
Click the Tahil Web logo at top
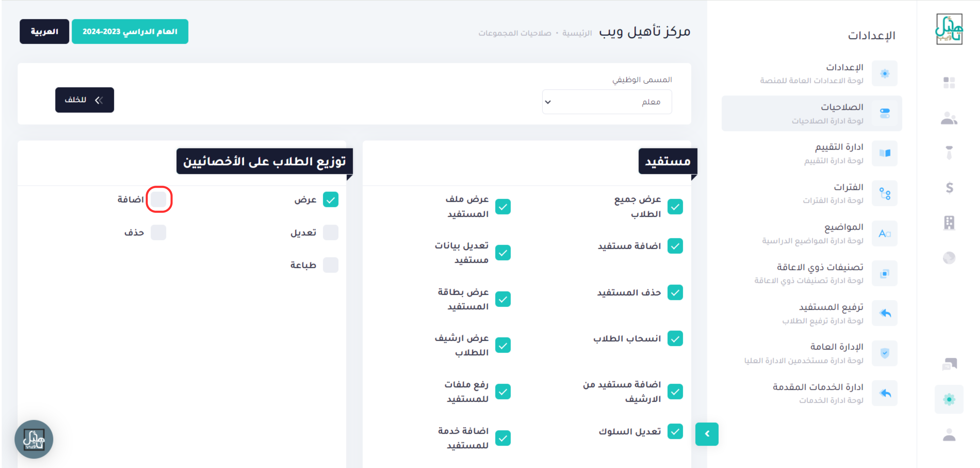click(x=949, y=29)
